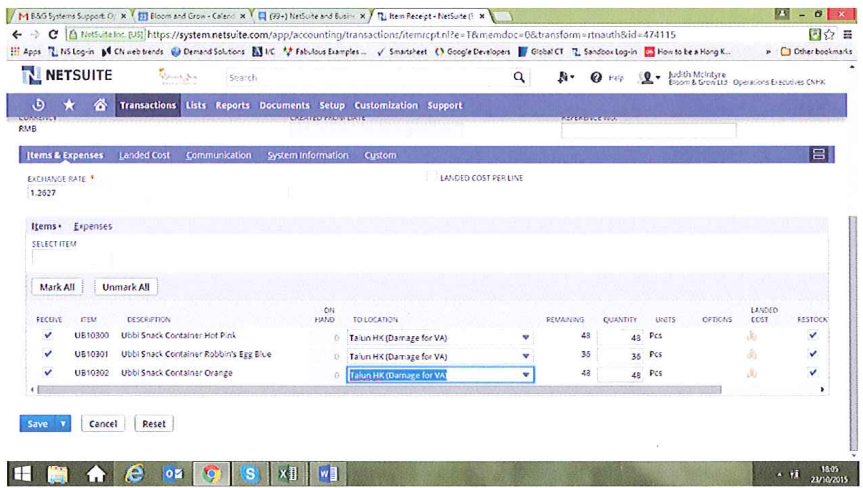Screen dimensions: 863x488
Task: Open the Apps bookmarks shortcut
Action: 26,51
